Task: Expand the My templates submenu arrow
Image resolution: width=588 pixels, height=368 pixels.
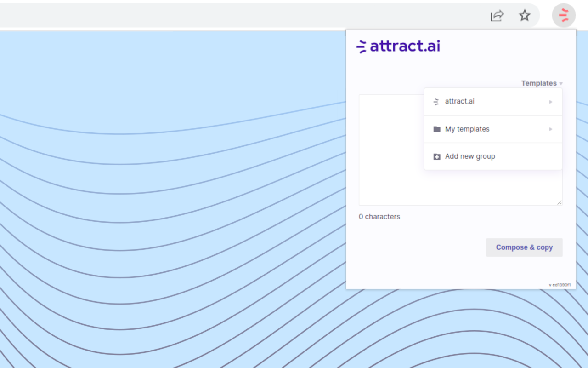Action: coord(551,129)
